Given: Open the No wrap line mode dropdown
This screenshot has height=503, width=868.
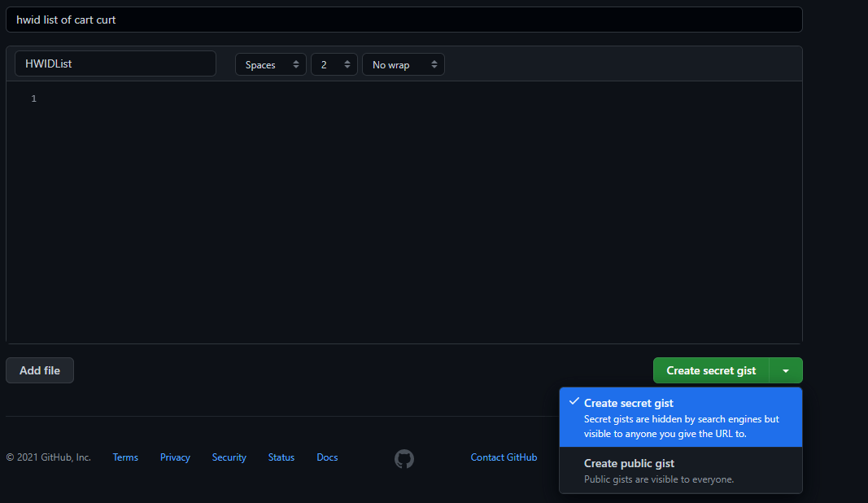Looking at the screenshot, I should click(x=403, y=64).
